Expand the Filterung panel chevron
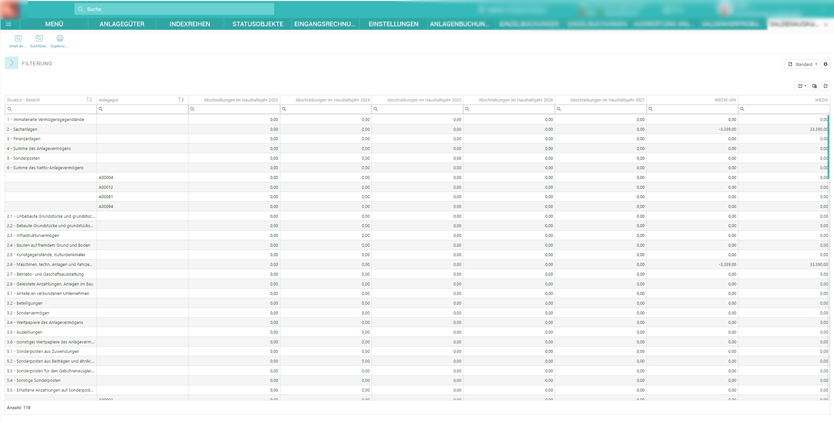Viewport: 834px width, 423px height. click(x=11, y=63)
